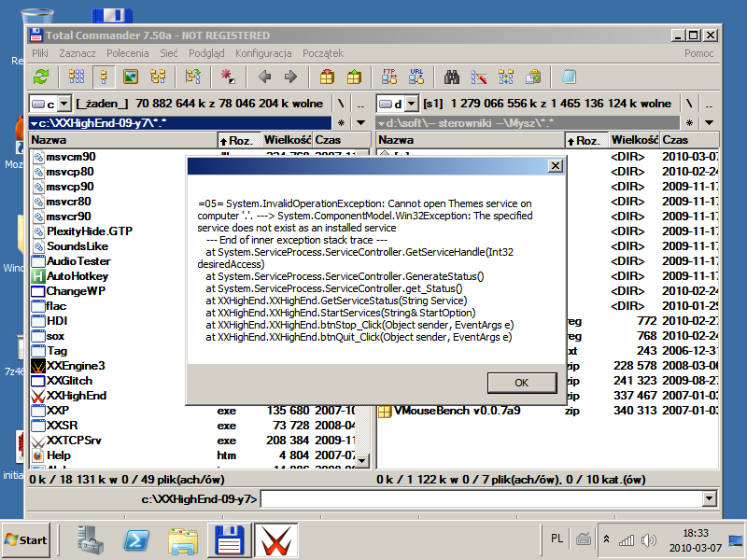
Task: Go back with the left arrow icon
Action: click(264, 77)
